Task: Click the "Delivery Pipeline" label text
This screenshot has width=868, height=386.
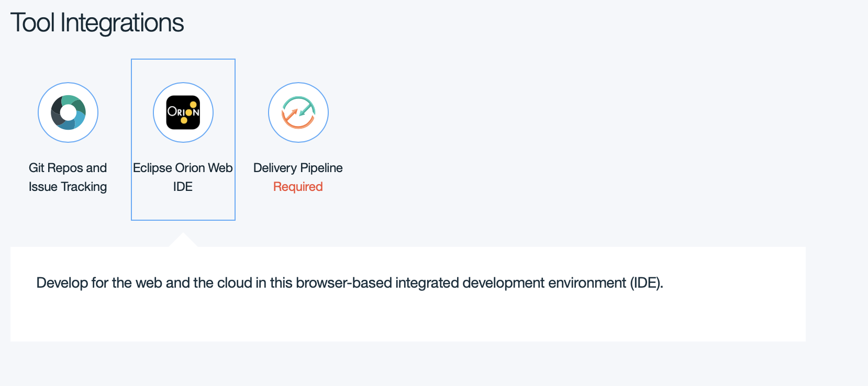Action: point(298,168)
